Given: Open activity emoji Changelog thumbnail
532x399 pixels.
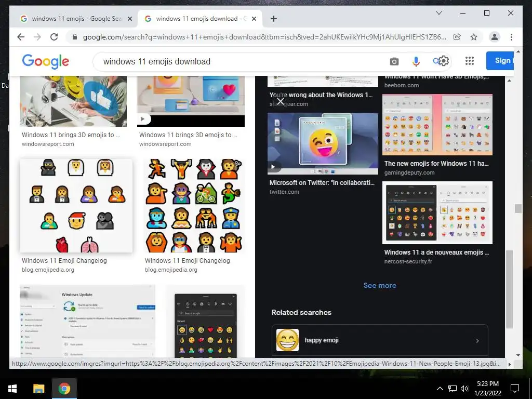Looking at the screenshot, I should 194,206.
